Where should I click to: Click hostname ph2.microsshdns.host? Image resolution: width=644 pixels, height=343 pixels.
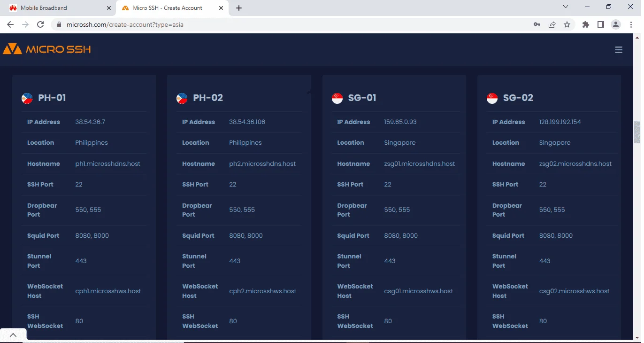pos(262,164)
